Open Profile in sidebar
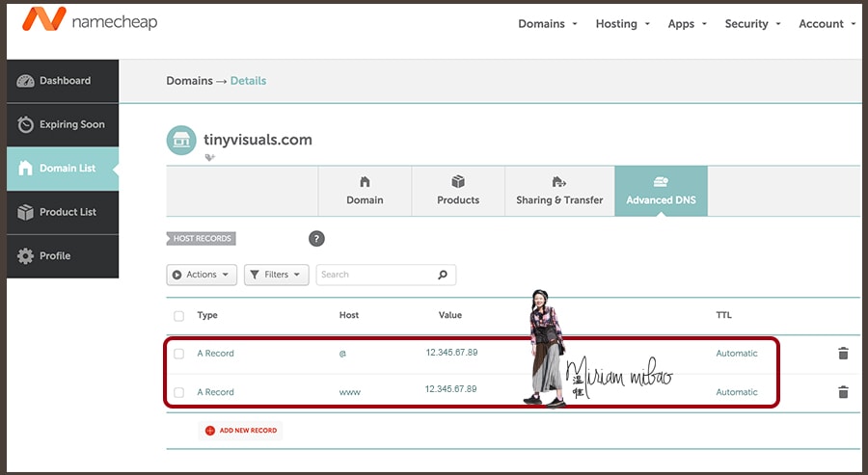Screen dimensions: 868x475 coord(63,256)
